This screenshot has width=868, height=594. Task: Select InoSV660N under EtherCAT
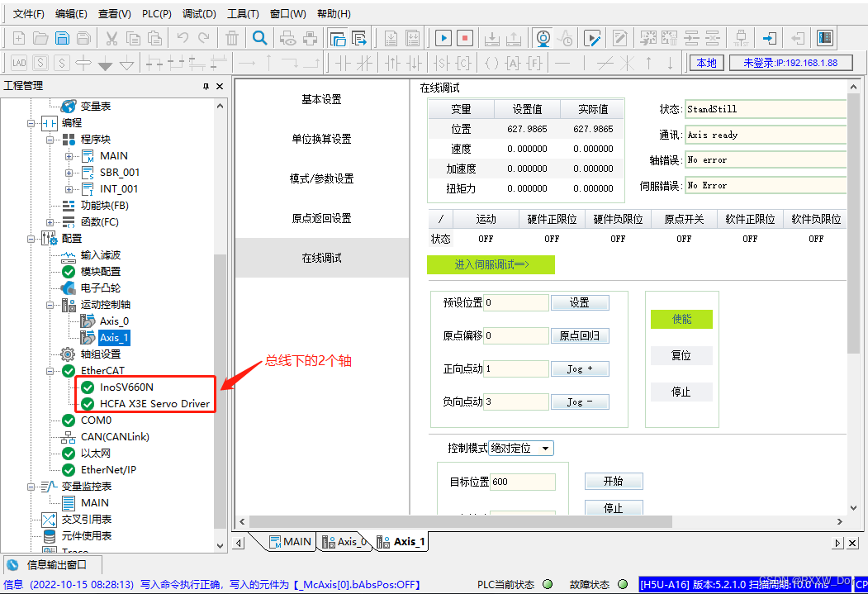(x=126, y=387)
